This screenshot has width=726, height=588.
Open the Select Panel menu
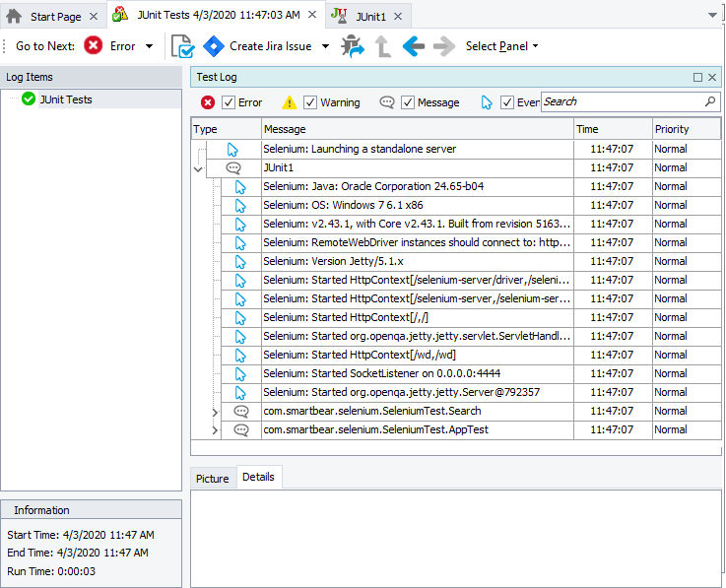501,46
